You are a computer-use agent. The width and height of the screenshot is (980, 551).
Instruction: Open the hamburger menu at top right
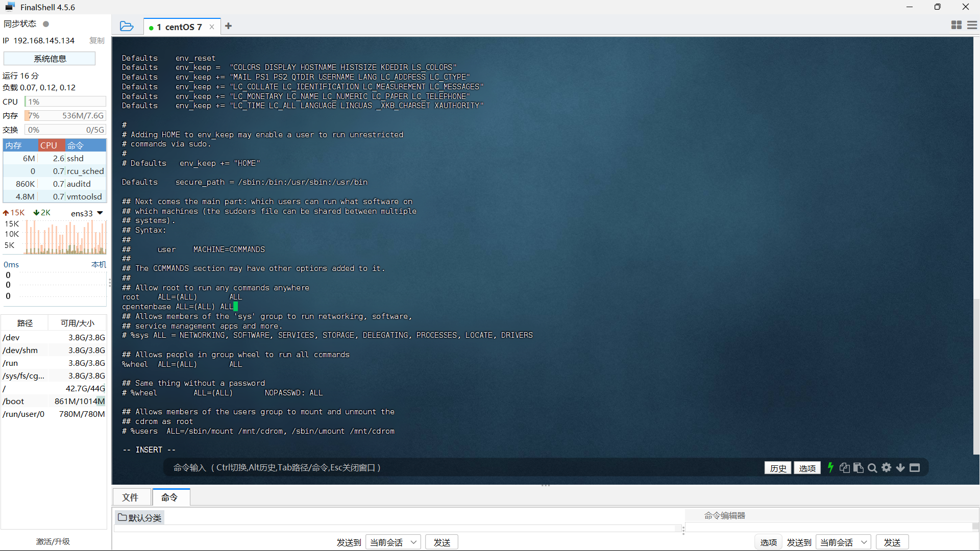click(972, 25)
